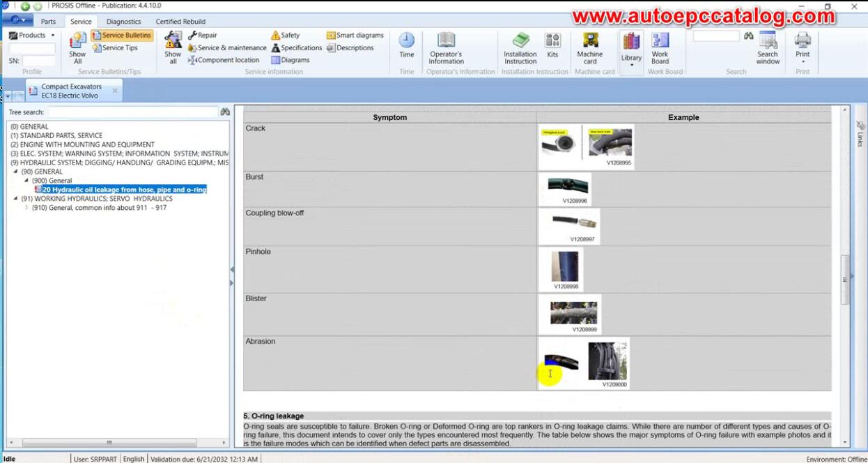Click the Tree search input field
This screenshot has width=868, height=463.
(132, 112)
